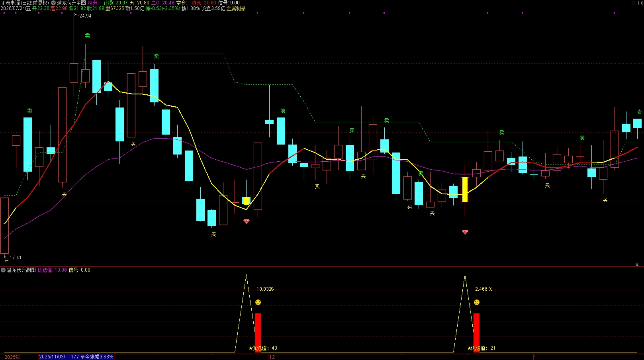Click the 潜龙伏升主图 indicator name

[72, 3]
